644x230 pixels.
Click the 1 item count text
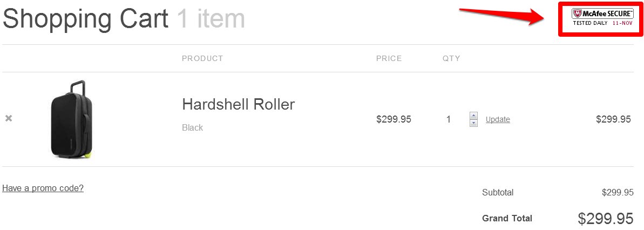pos(211,18)
